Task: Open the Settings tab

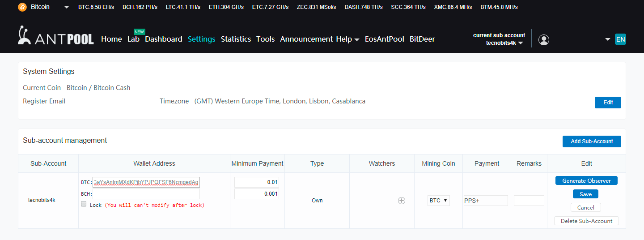Action: coord(202,39)
